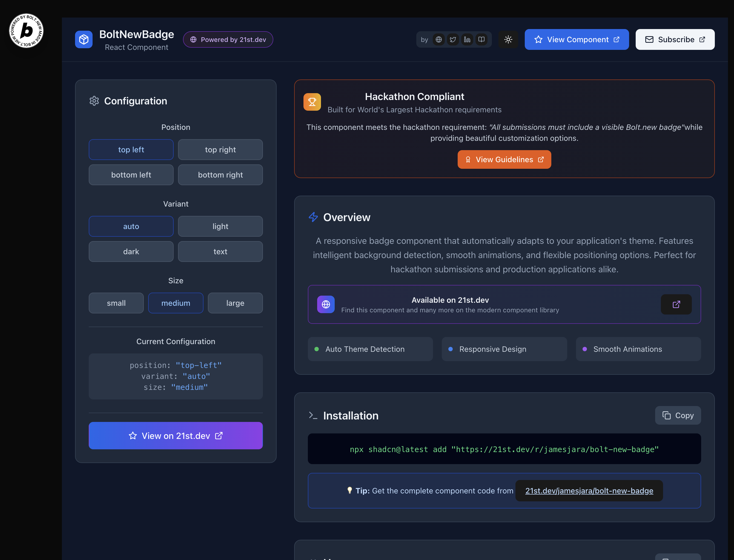
Task: Copy the installation command
Action: [x=678, y=415]
